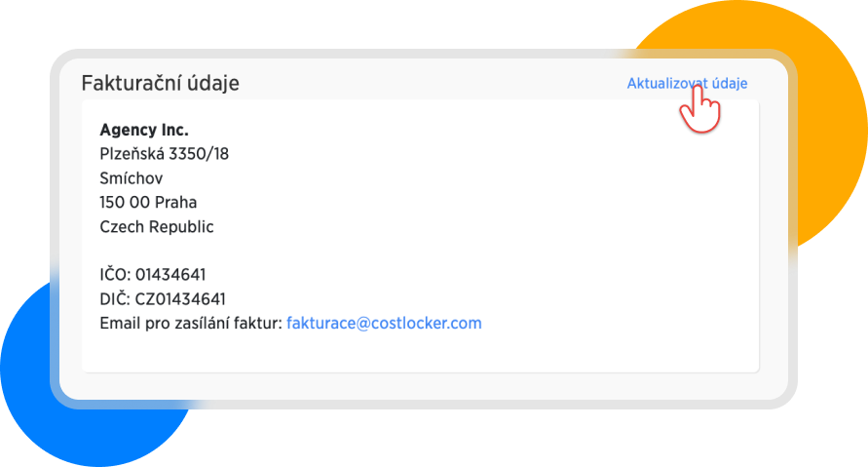Click the DIČ: label text
868x467 pixels.
pyautogui.click(x=115, y=298)
